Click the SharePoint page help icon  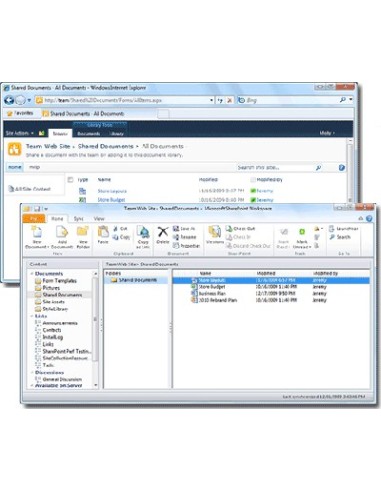click(342, 168)
